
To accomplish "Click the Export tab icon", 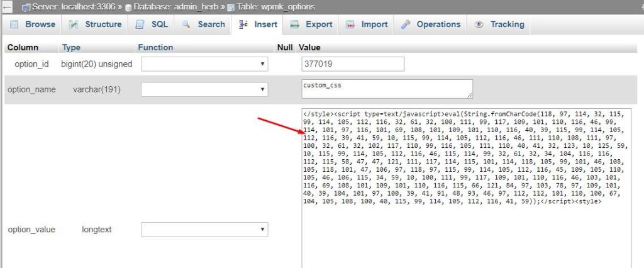I will tap(294, 25).
